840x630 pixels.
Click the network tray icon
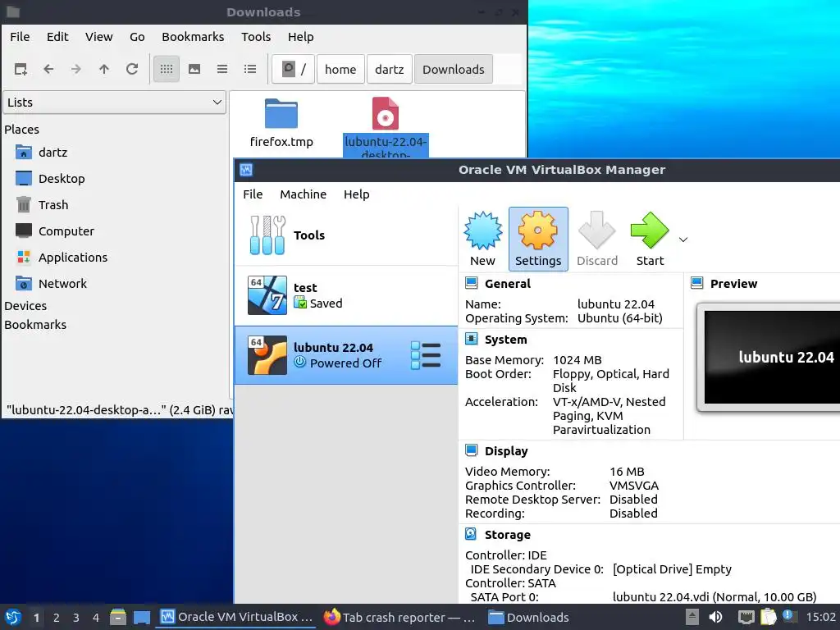(x=746, y=617)
